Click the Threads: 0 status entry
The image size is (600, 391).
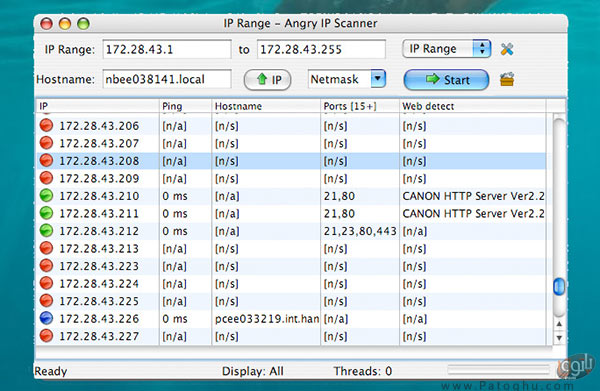(x=363, y=371)
